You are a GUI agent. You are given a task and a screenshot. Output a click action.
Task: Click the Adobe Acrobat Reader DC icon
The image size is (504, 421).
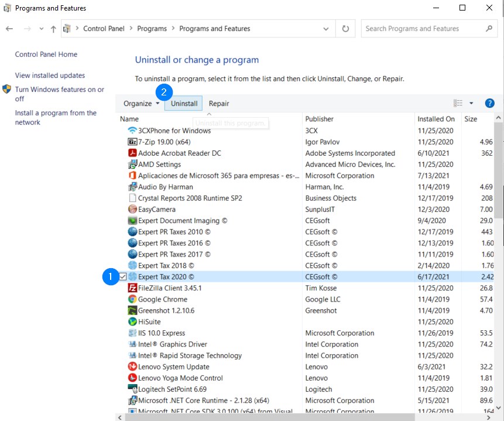(132, 153)
